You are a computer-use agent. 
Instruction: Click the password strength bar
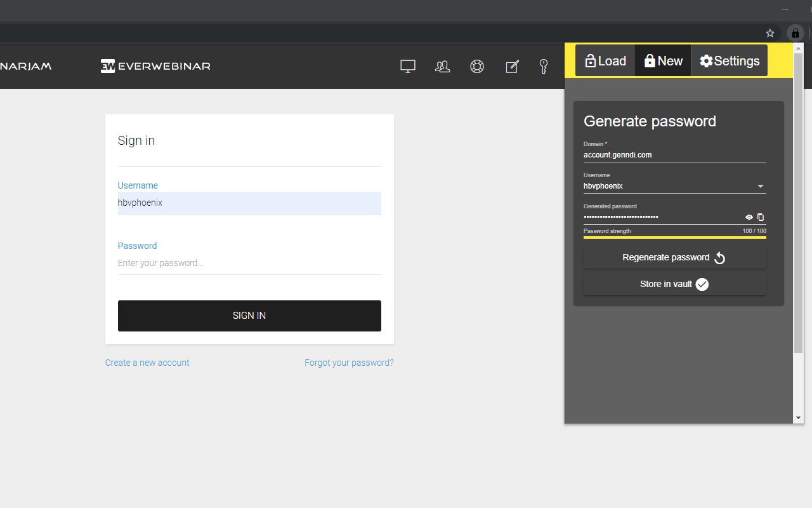675,237
